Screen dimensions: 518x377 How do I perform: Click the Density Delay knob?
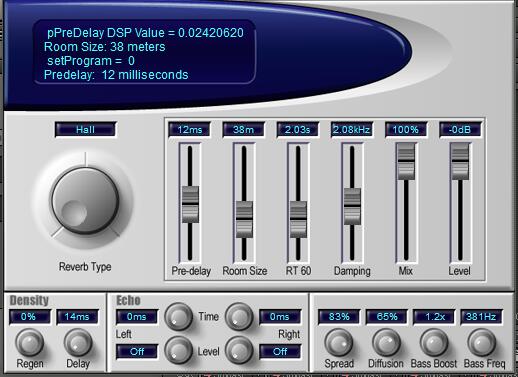(78, 343)
